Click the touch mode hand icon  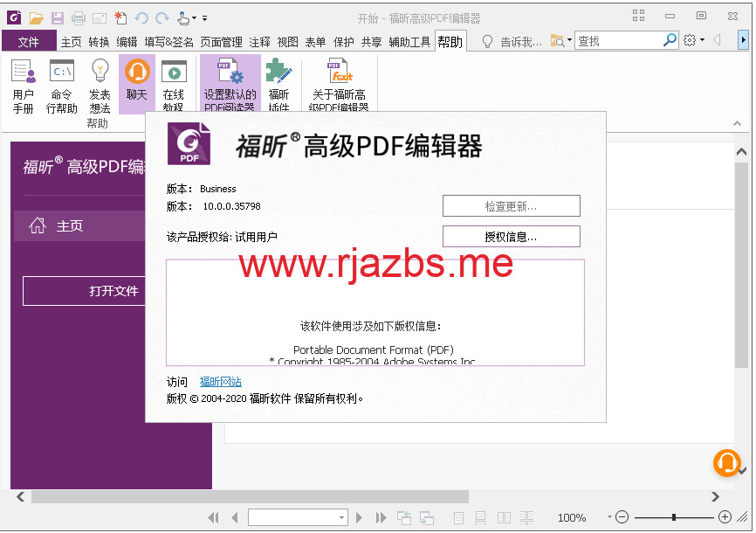(183, 18)
